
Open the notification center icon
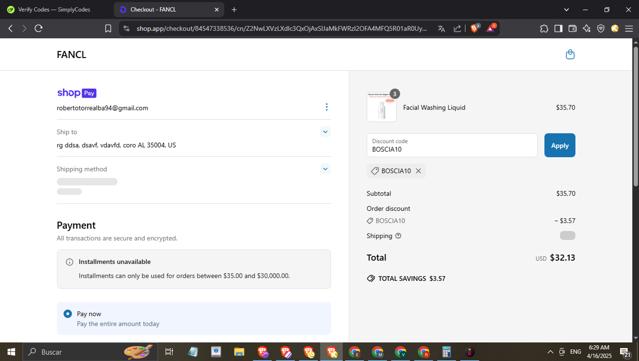tap(625, 352)
